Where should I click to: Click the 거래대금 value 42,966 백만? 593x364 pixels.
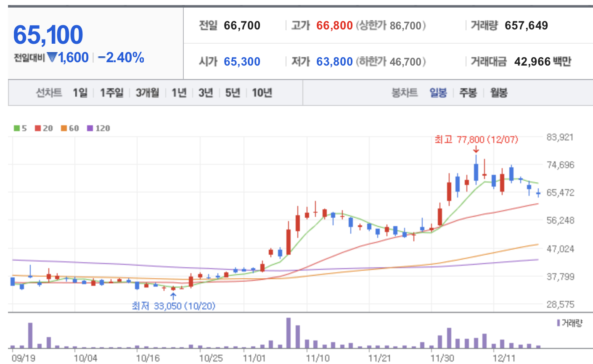point(543,62)
